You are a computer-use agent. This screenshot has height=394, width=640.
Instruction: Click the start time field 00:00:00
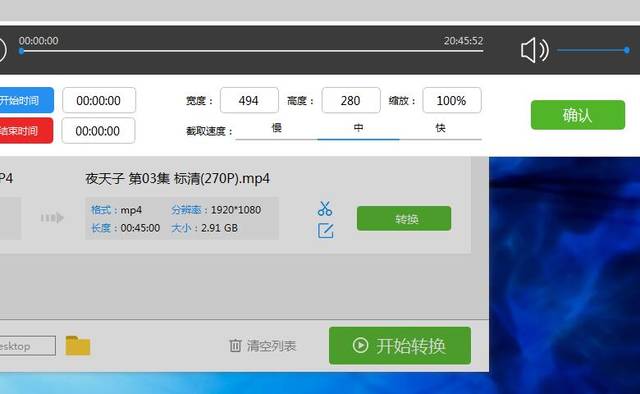99,100
